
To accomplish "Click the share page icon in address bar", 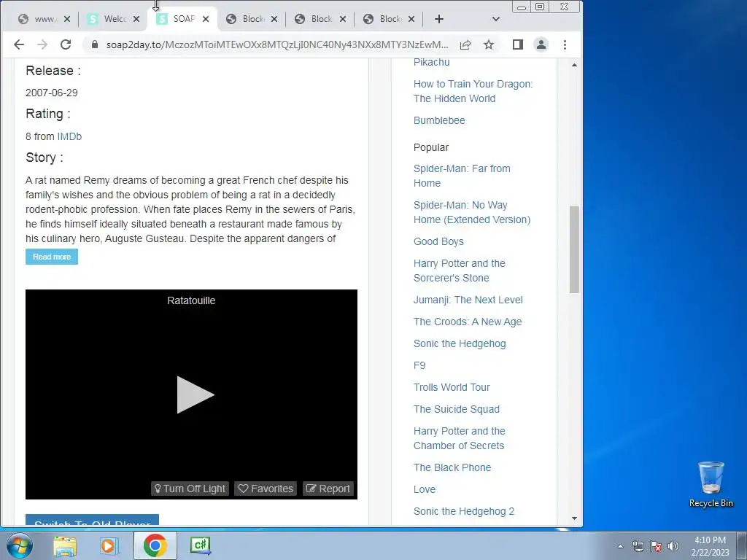I will point(465,44).
